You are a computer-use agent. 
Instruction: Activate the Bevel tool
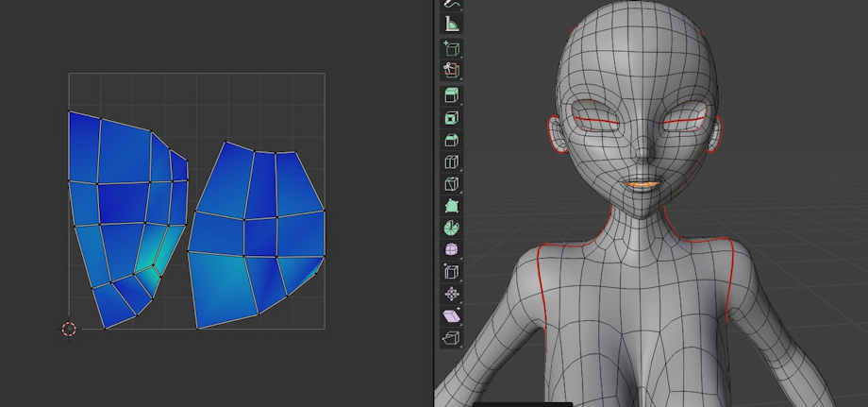(x=451, y=141)
